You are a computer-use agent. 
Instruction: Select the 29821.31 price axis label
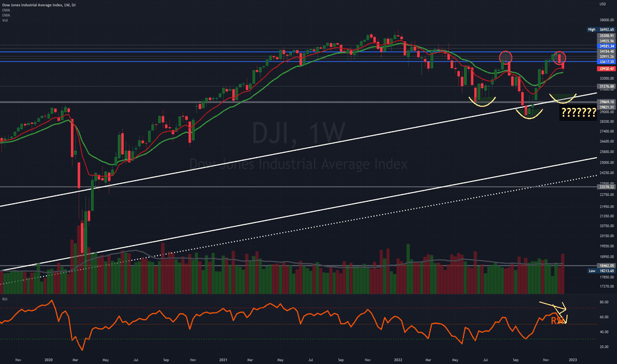tap(606, 107)
